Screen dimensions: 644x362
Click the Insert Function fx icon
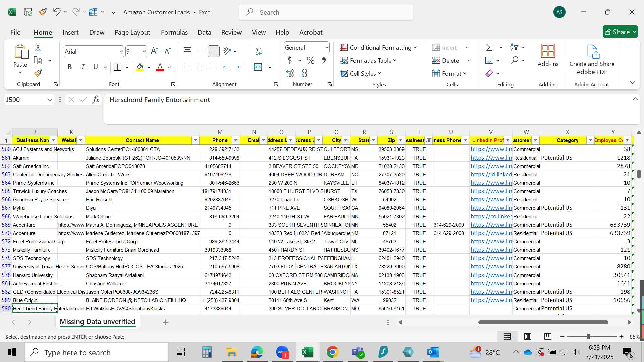(x=96, y=100)
